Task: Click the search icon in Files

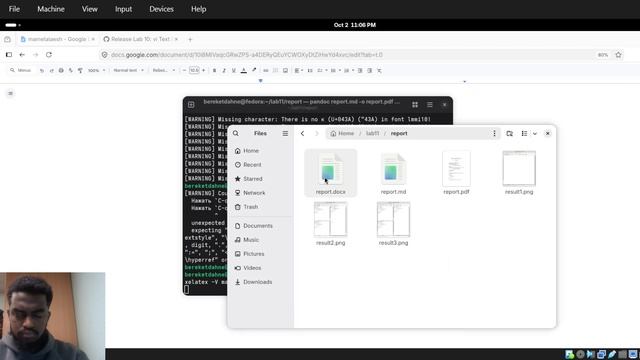Action: coord(236,133)
